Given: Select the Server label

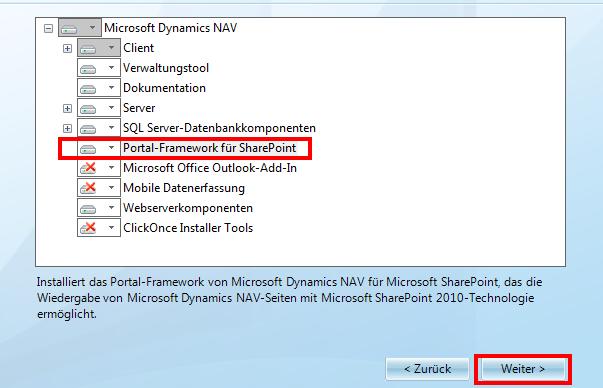Looking at the screenshot, I should [x=139, y=108].
